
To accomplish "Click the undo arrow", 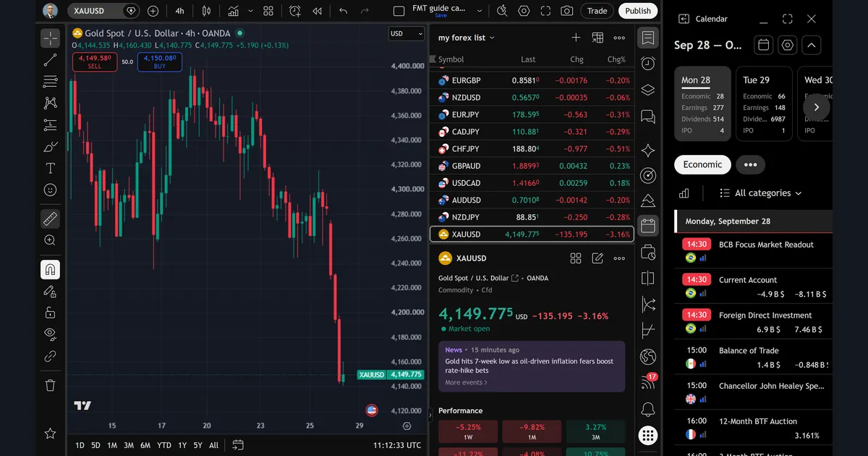I will [x=343, y=11].
